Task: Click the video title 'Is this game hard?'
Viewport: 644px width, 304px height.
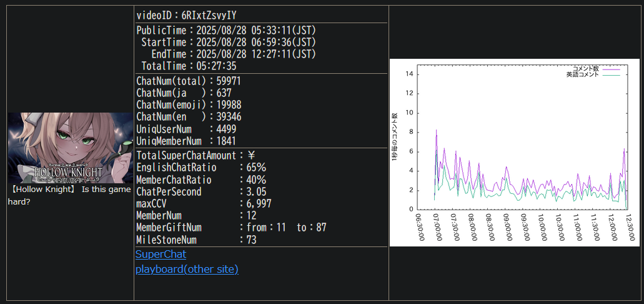Action: click(x=70, y=195)
